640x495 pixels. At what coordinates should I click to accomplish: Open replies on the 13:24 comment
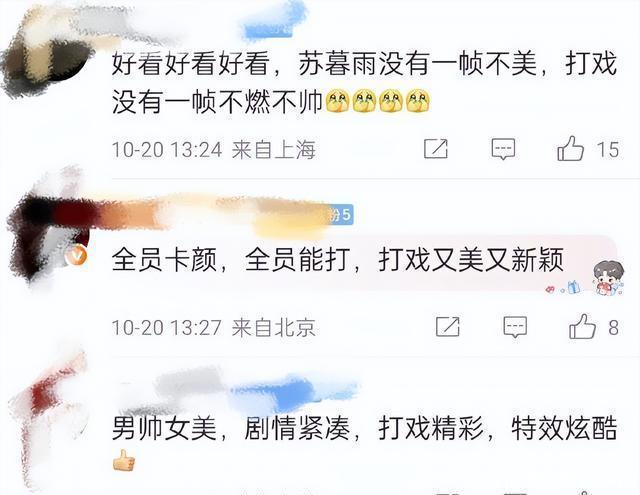(503, 149)
